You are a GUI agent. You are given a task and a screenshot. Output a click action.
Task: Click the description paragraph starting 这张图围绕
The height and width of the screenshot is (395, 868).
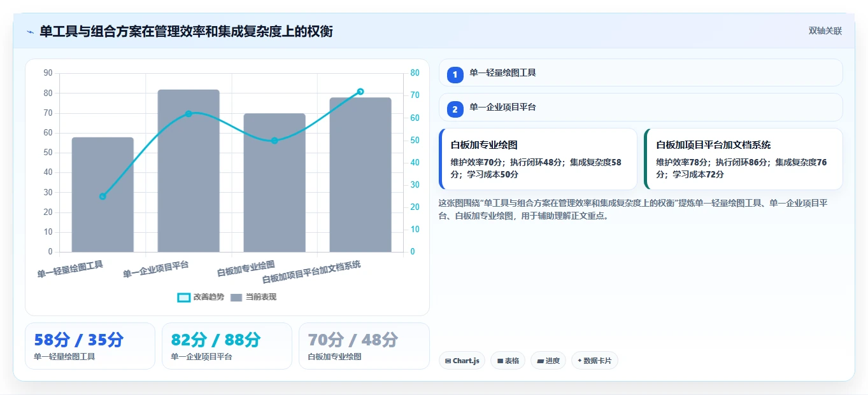tap(634, 209)
